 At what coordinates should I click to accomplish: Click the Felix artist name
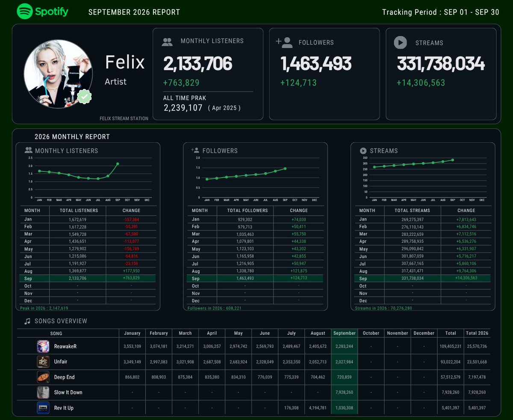coord(125,62)
